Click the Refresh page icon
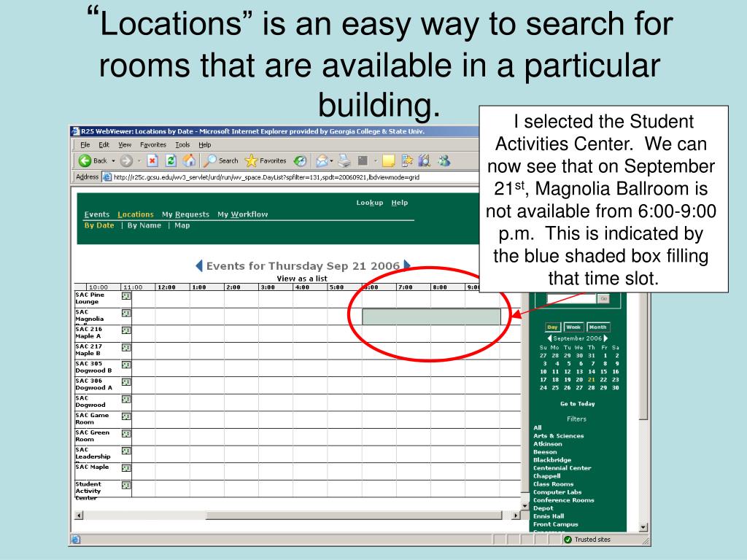 [x=171, y=161]
